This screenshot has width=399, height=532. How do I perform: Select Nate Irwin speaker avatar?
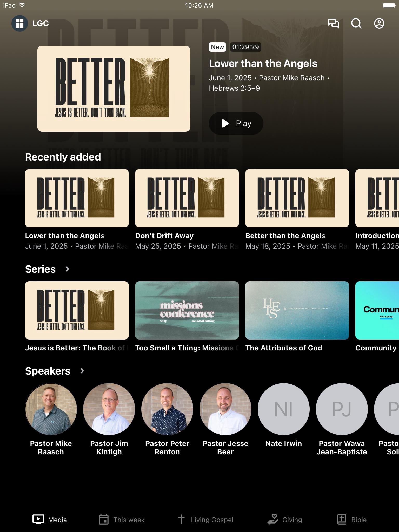pyautogui.click(x=284, y=409)
